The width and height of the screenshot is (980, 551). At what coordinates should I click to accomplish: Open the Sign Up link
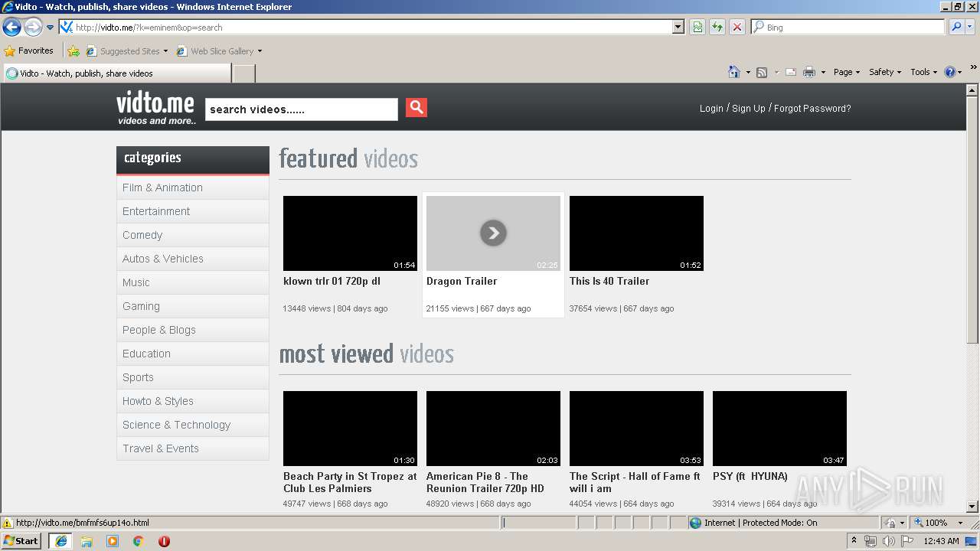pyautogui.click(x=749, y=109)
